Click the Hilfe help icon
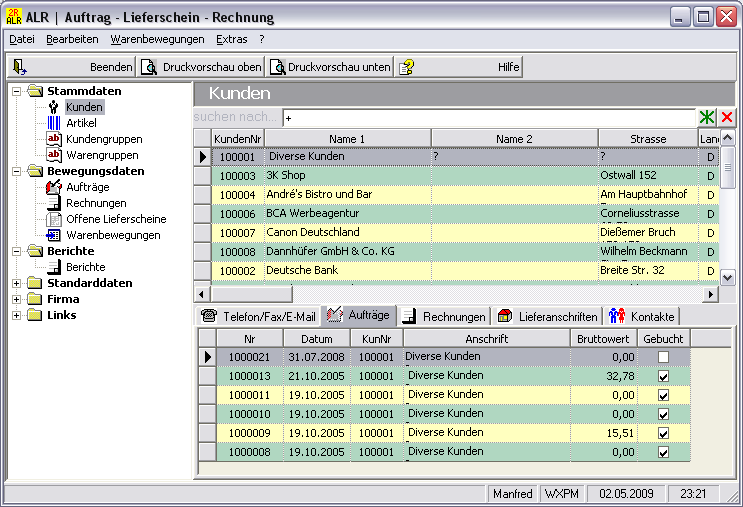 [x=408, y=67]
